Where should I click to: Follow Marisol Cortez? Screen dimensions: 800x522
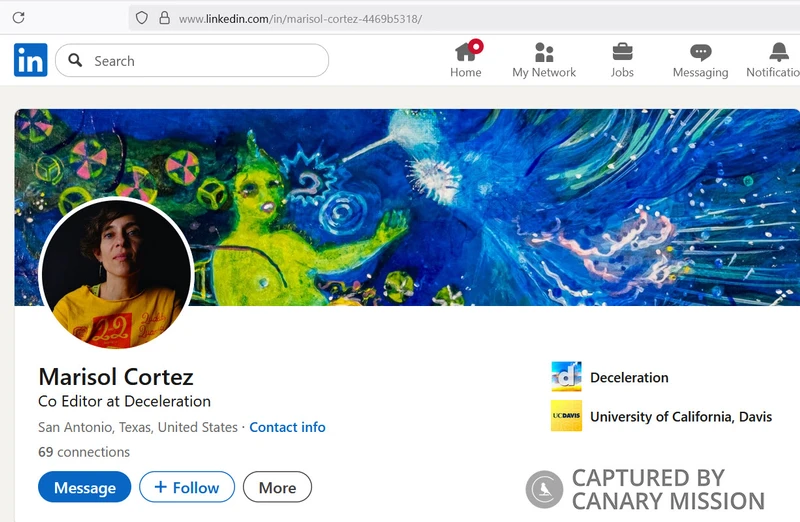pyautogui.click(x=187, y=487)
